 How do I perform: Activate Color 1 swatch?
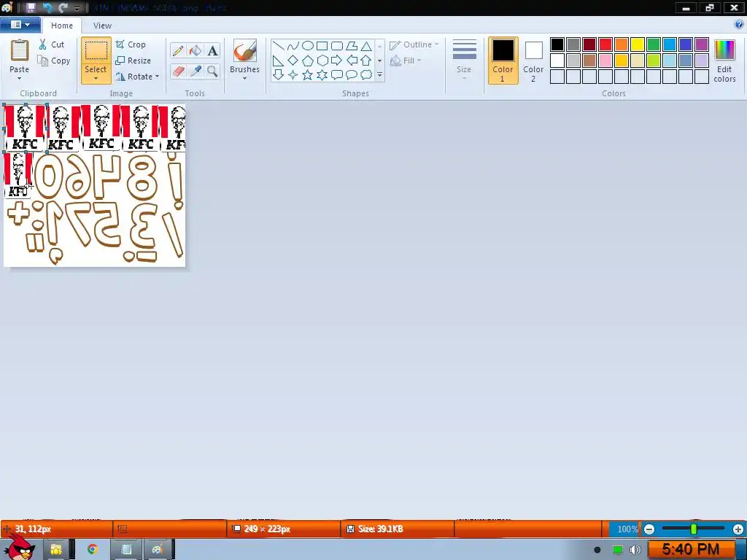(x=503, y=61)
